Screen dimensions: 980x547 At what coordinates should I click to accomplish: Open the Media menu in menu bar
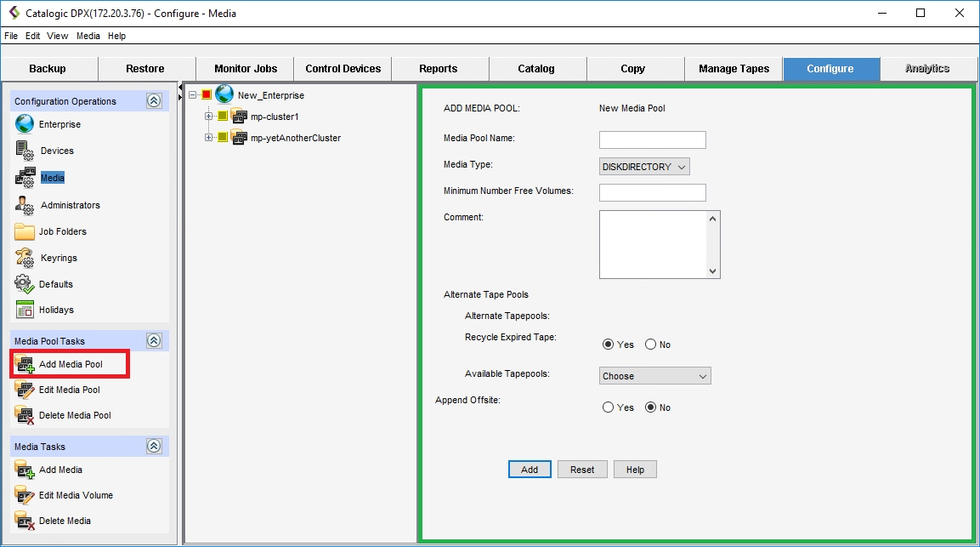coord(88,36)
